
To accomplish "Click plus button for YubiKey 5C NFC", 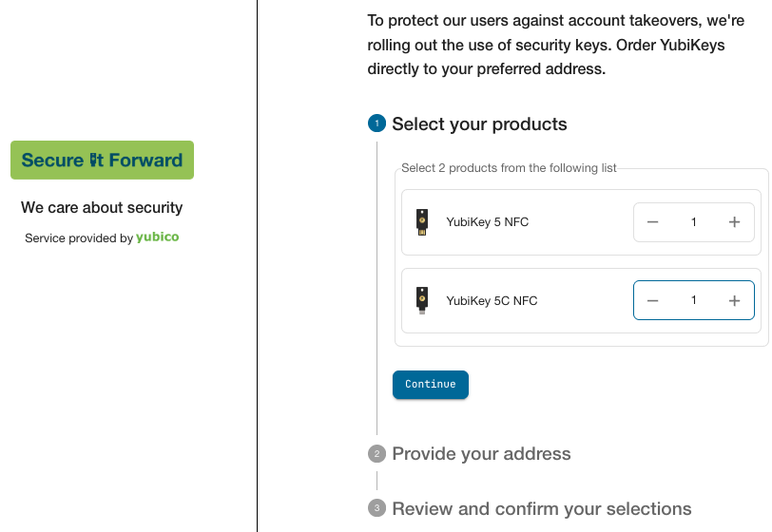I will pos(734,300).
